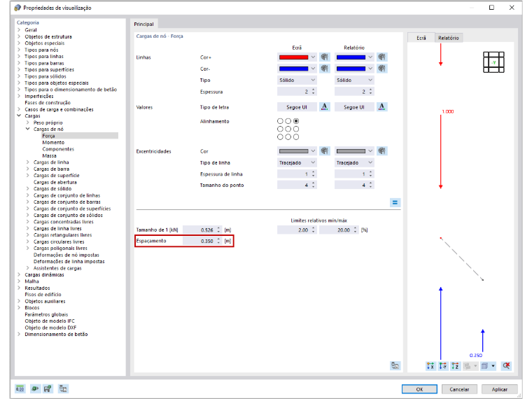The height and width of the screenshot is (399, 532).
Task: Open color picker for Ecrã Excentricidades
Action: [325, 151]
